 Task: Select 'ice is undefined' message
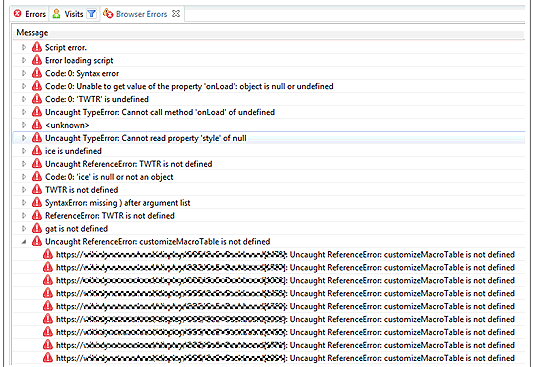point(73,151)
